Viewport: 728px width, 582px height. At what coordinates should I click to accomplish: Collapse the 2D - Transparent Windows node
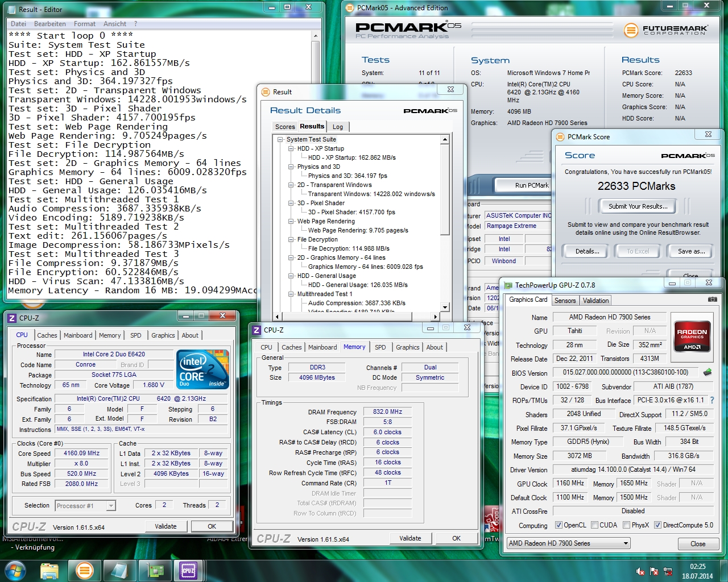coord(291,185)
